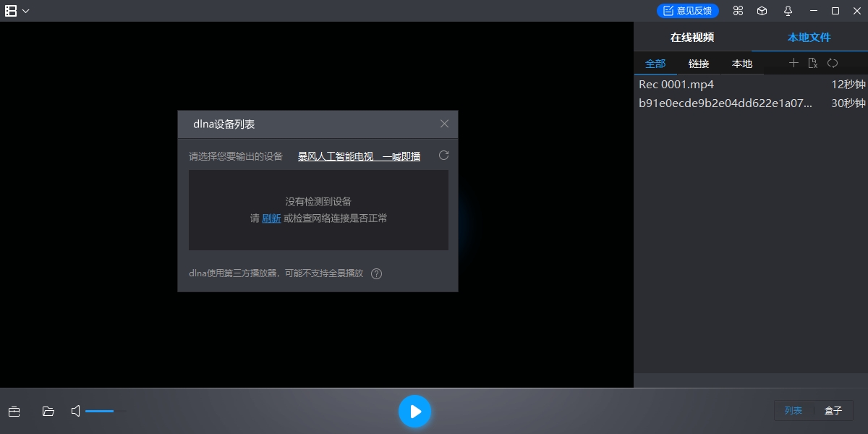Select the 本地 filter option
868x434 pixels.
pos(741,64)
